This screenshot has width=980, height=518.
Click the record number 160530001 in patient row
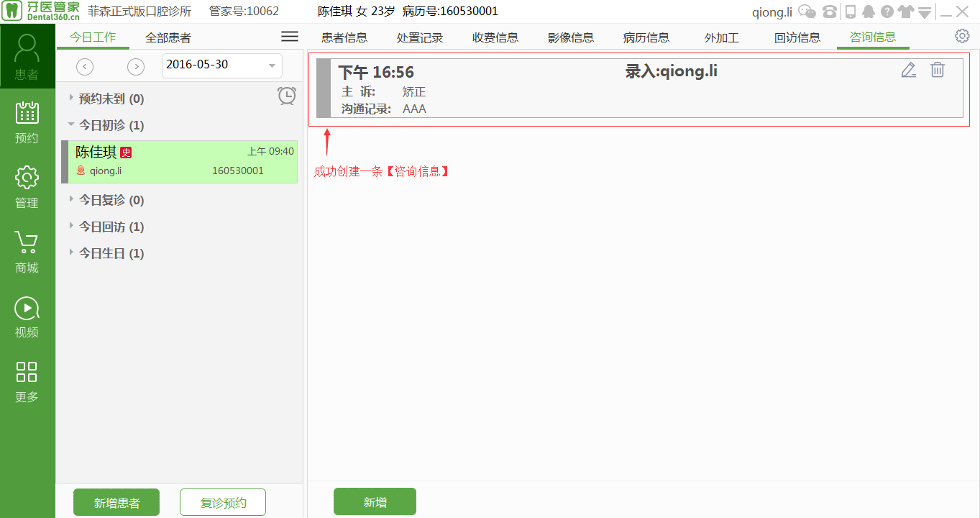pos(238,171)
